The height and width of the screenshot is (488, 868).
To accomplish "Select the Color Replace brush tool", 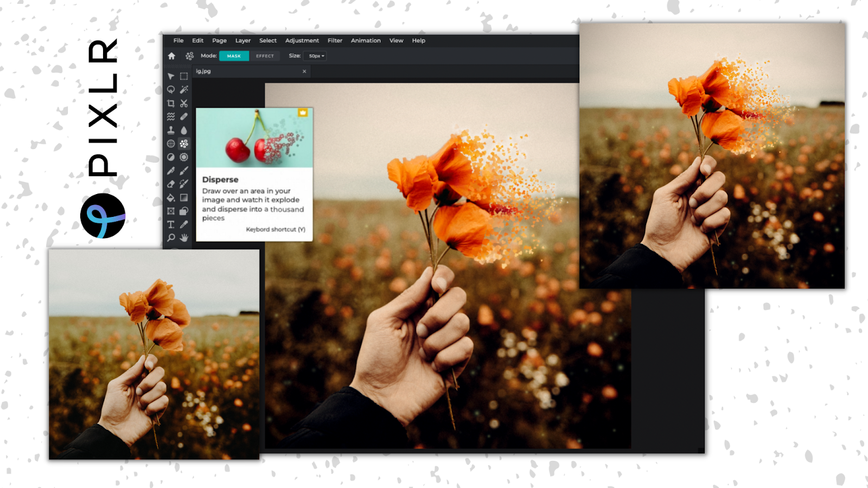I will [184, 184].
